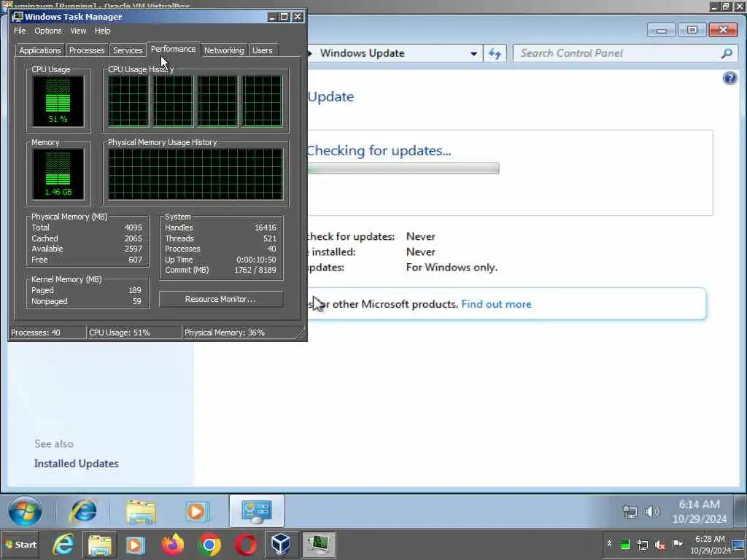747x560 pixels.
Task: Click the Checking for updates progress bar
Action: (403, 168)
